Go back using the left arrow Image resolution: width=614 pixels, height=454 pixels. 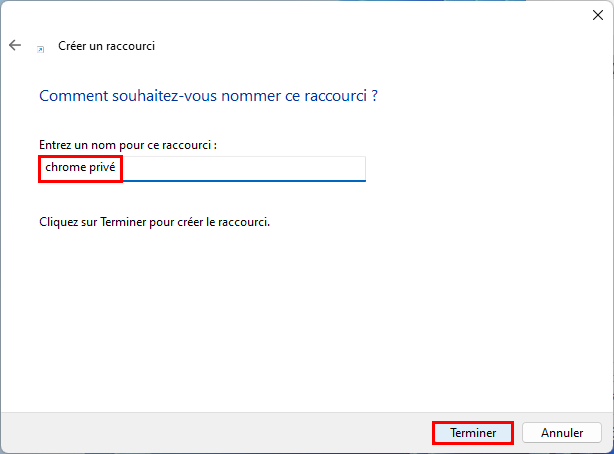tap(15, 45)
